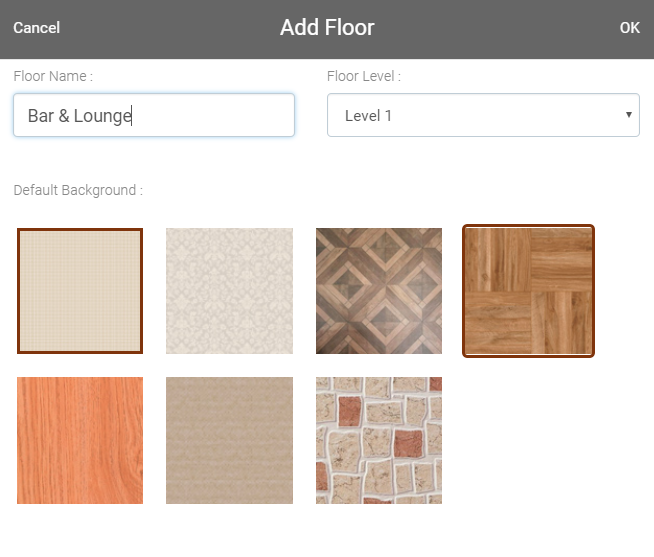This screenshot has height=557, width=654.
Task: Click the Add Floor dialog title
Action: (x=327, y=28)
